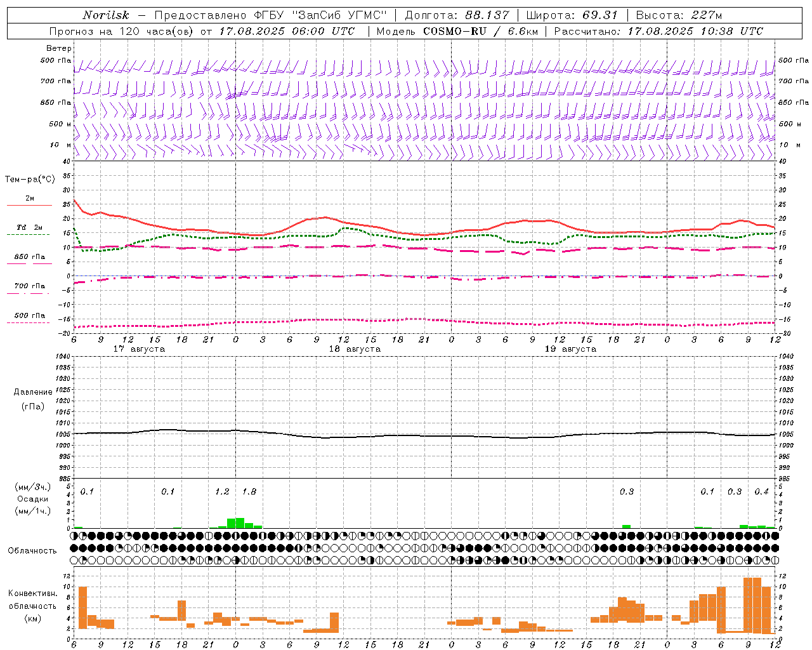
Task: Click the '(км)' convective cloud unit label
Action: 32,618
